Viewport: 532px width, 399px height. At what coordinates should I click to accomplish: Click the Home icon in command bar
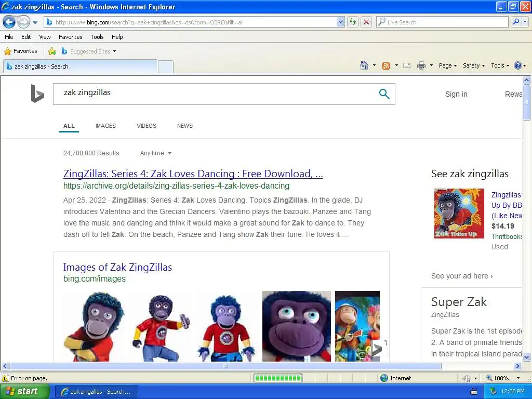[x=364, y=65]
